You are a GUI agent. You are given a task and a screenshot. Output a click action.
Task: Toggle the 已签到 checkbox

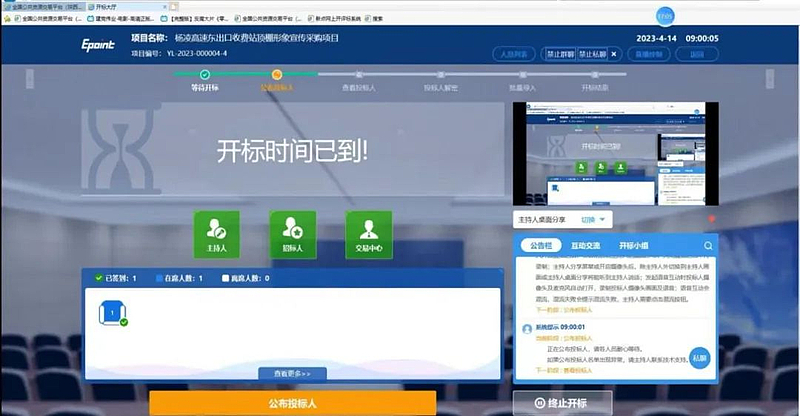pyautogui.click(x=98, y=278)
